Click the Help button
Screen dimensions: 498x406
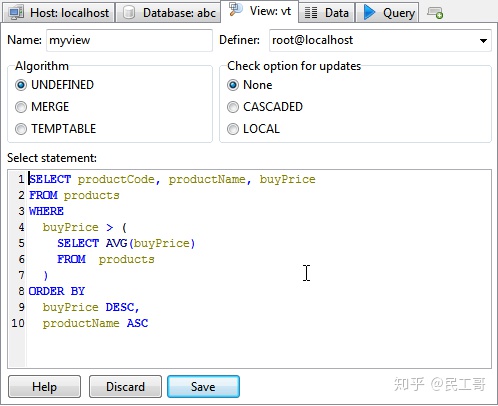44,387
